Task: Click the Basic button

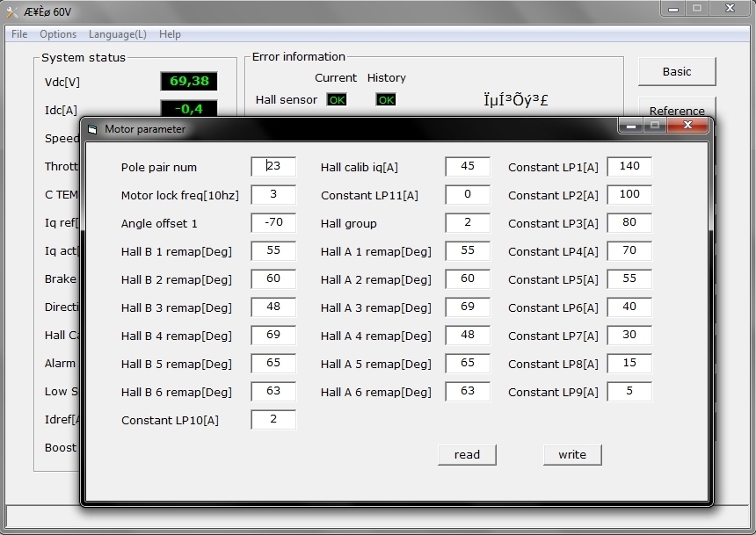Action: [676, 72]
